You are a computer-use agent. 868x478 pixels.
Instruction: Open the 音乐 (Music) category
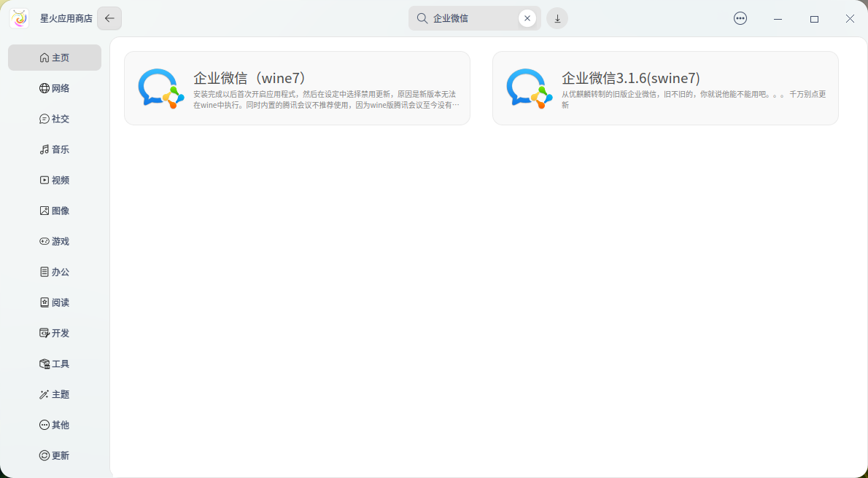pyautogui.click(x=54, y=149)
